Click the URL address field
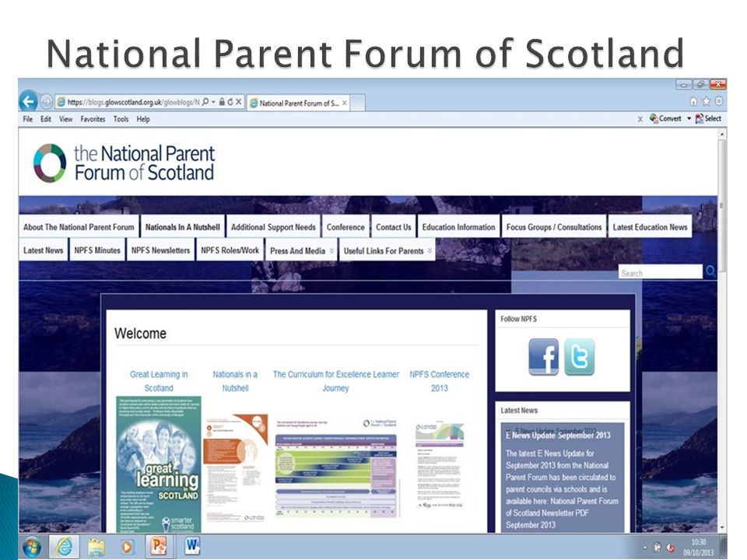 click(133, 102)
